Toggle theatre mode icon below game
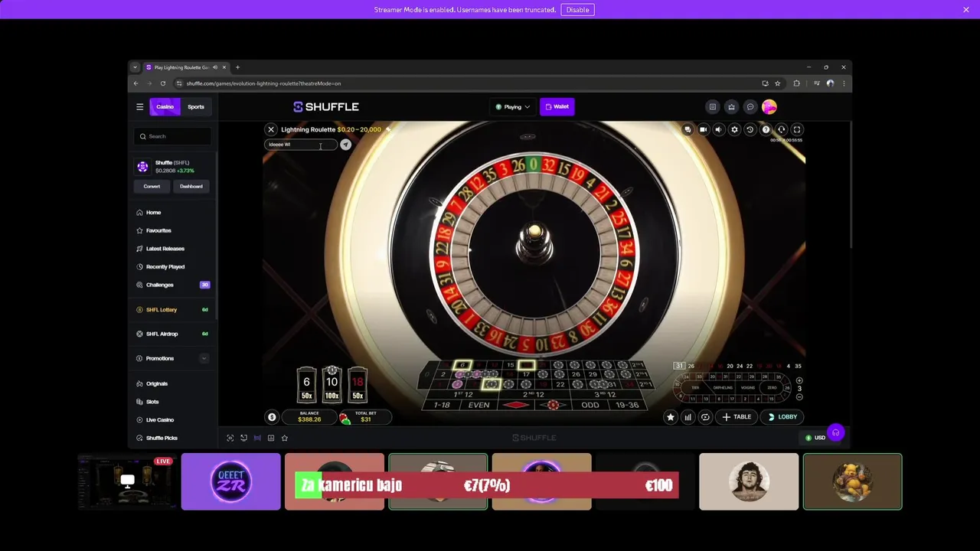Image resolution: width=980 pixels, height=551 pixels. click(x=257, y=438)
